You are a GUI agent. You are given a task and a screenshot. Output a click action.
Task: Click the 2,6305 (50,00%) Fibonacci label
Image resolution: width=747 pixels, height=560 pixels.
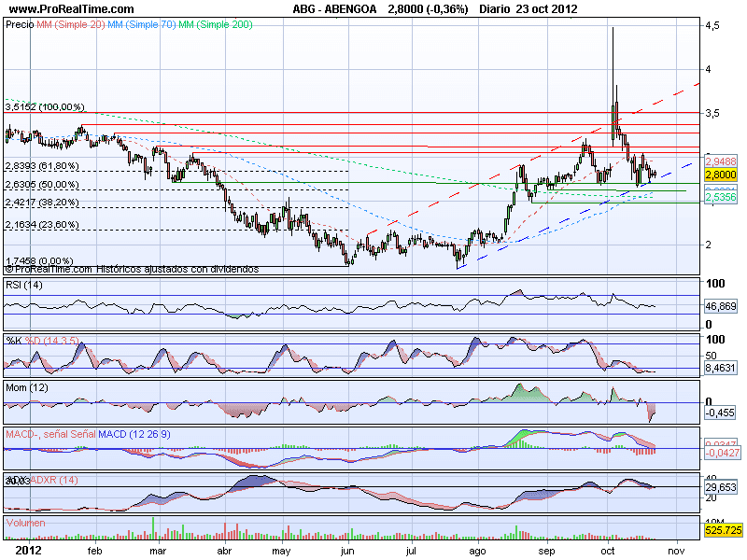(x=42, y=184)
